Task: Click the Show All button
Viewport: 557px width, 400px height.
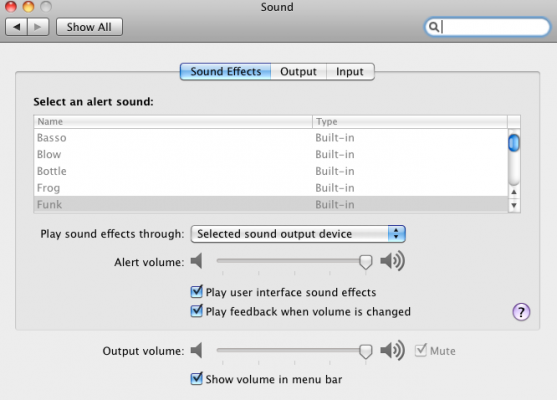Action: (x=89, y=27)
